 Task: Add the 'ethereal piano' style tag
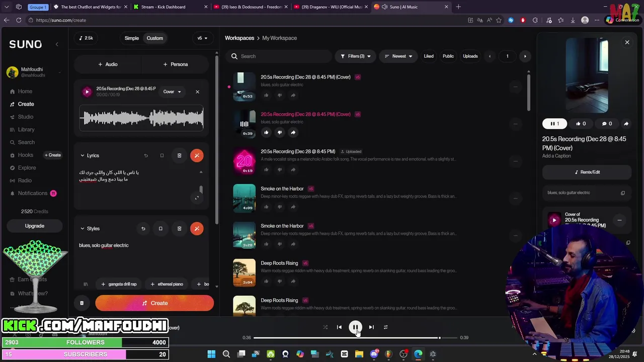pos(167,284)
